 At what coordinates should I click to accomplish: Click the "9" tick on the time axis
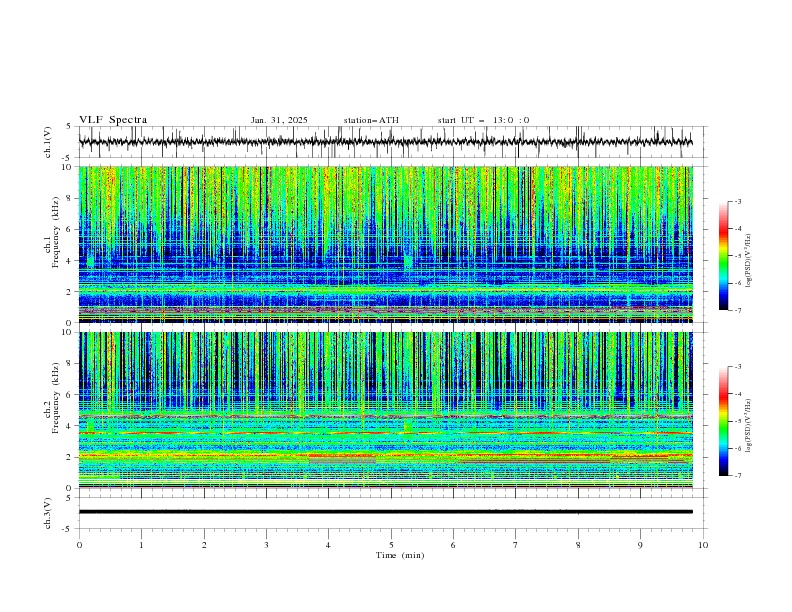click(x=640, y=545)
